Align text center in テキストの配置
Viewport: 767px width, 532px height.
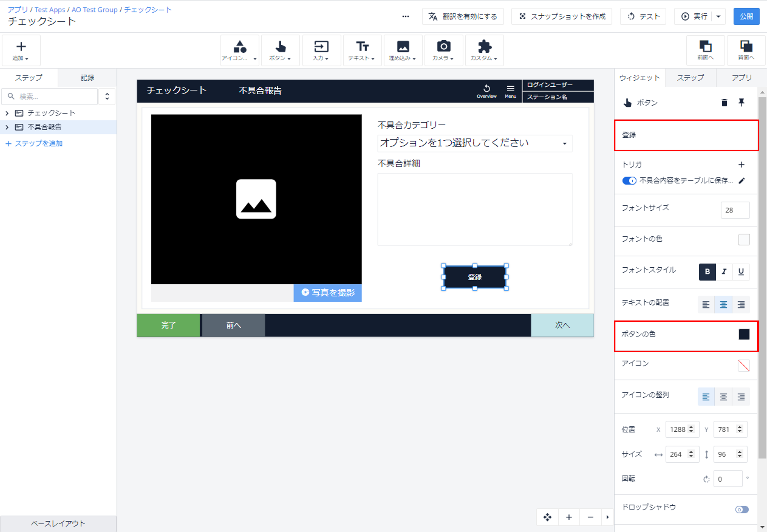[723, 304]
